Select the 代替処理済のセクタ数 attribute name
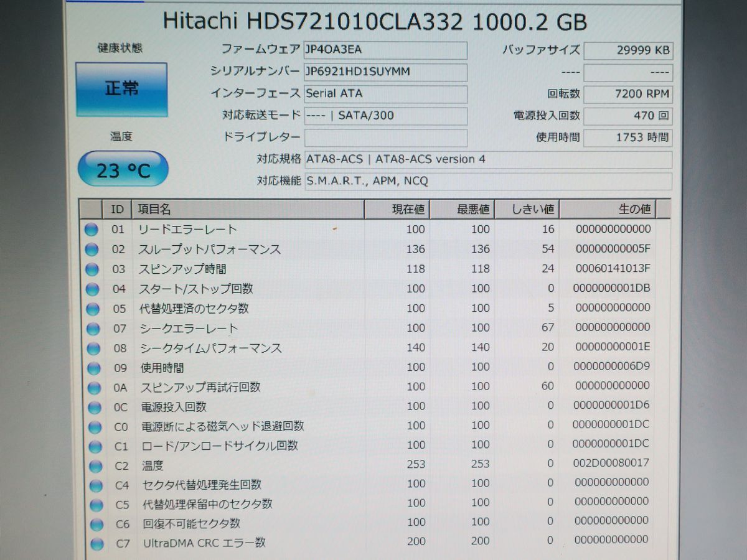Viewport: 747px width, 560px height. click(x=195, y=309)
